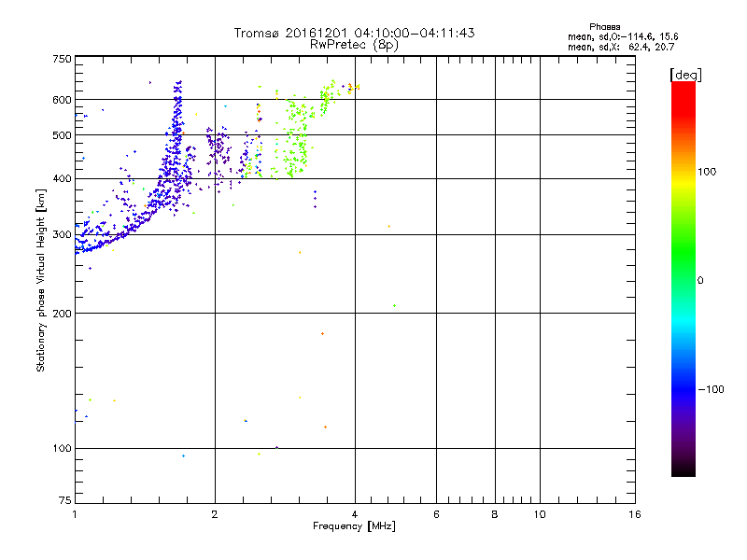The image size is (747, 560).
Task: Click the y-axis tick label '75'
Action: (x=65, y=500)
